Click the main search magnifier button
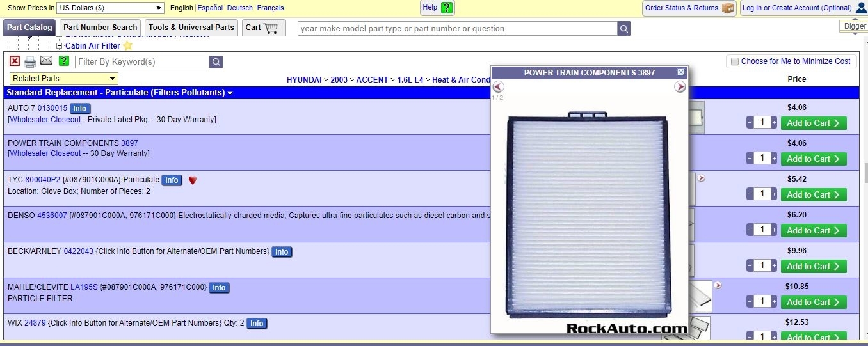 (x=623, y=29)
